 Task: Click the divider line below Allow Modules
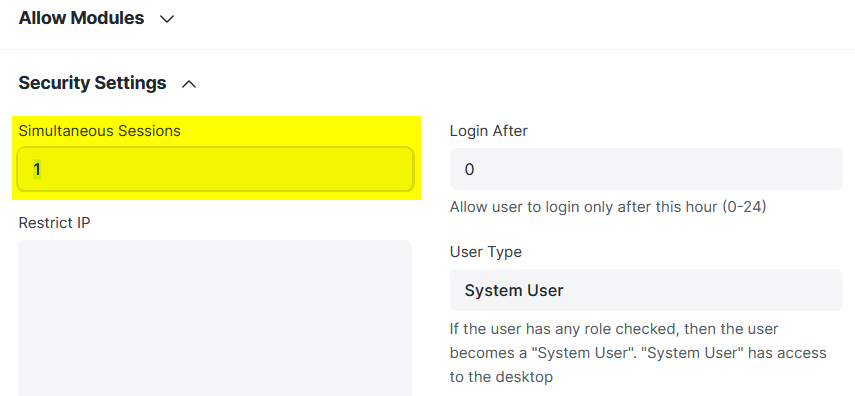pos(428,50)
